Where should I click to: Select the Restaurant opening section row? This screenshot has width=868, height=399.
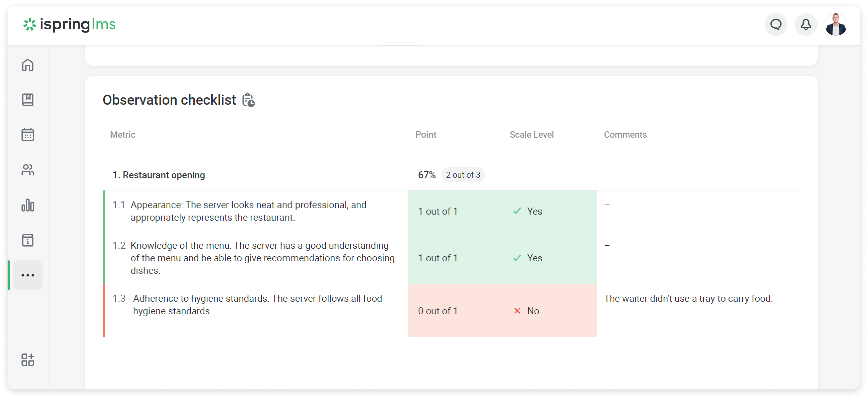159,175
